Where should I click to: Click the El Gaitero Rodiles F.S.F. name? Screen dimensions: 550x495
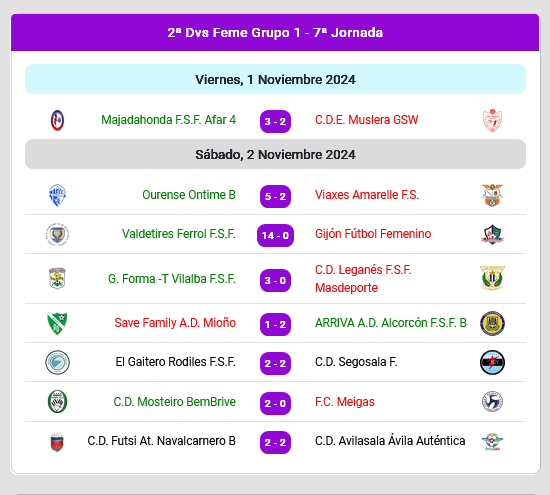(x=175, y=362)
